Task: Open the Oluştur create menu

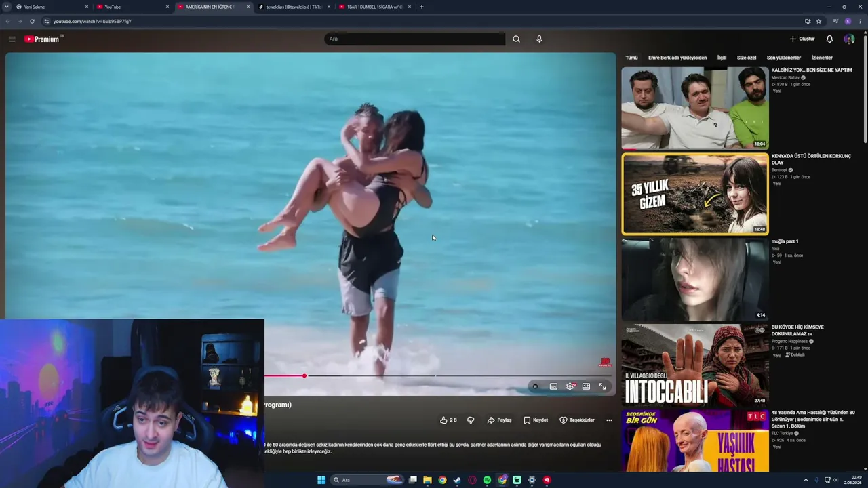Action: coord(802,39)
